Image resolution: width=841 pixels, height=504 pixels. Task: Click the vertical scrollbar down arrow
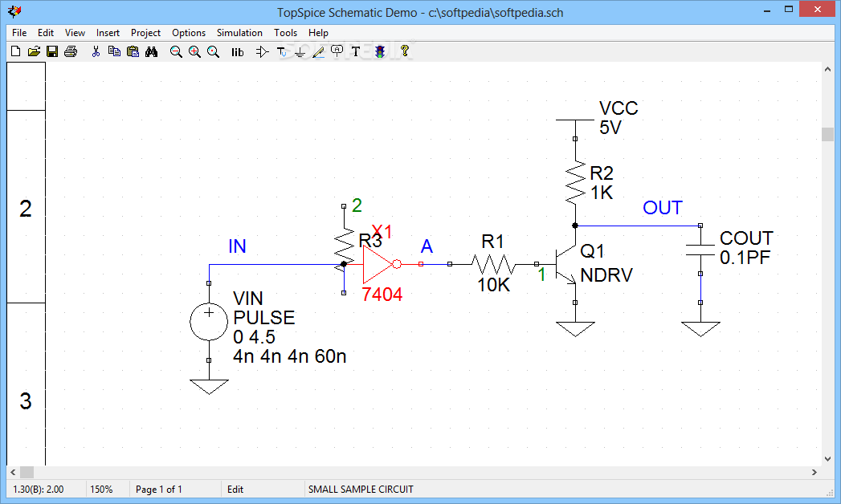coord(827,459)
